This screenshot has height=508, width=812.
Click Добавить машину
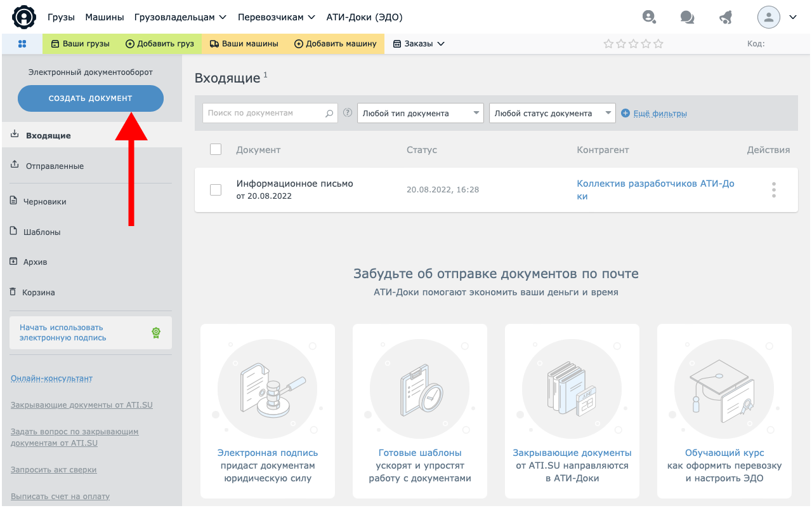tap(336, 44)
